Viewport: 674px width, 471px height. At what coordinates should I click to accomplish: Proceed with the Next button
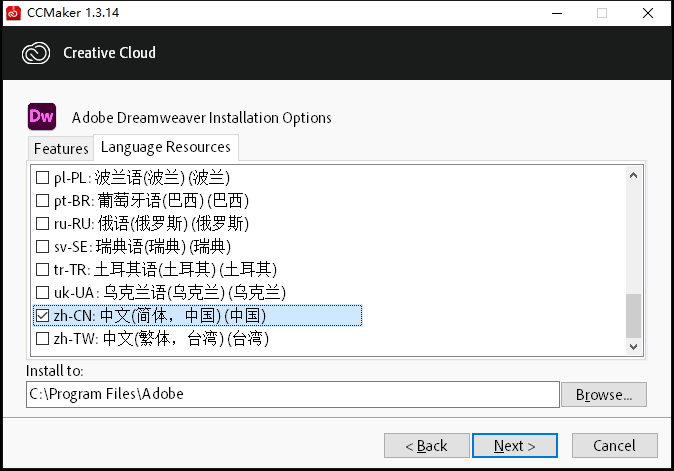pyautogui.click(x=515, y=446)
